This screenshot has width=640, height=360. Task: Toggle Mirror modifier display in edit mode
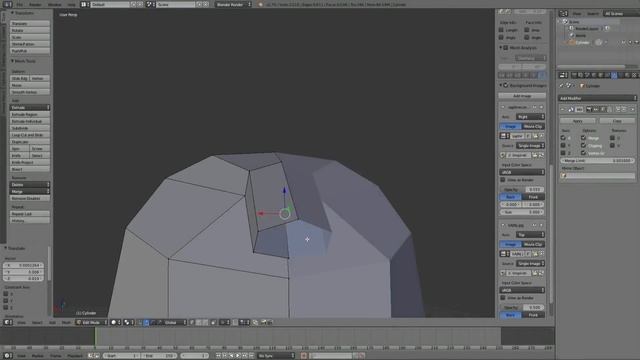(x=603, y=109)
